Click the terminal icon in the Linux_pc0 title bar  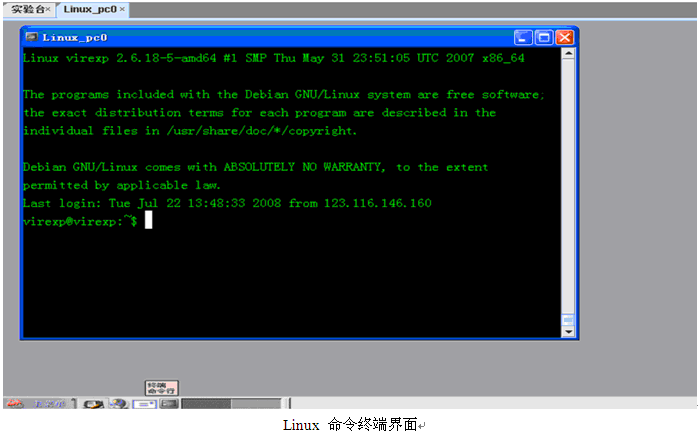(x=32, y=37)
